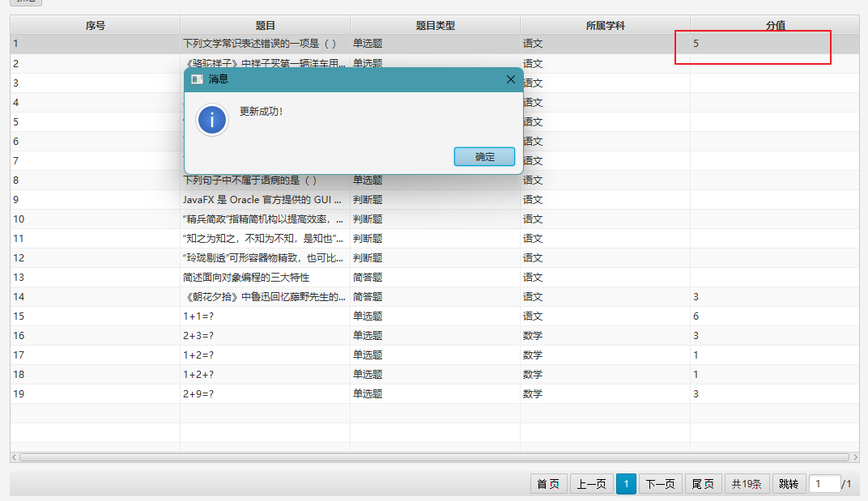Click 上一页 previous page button
868x501 pixels.
[591, 484]
